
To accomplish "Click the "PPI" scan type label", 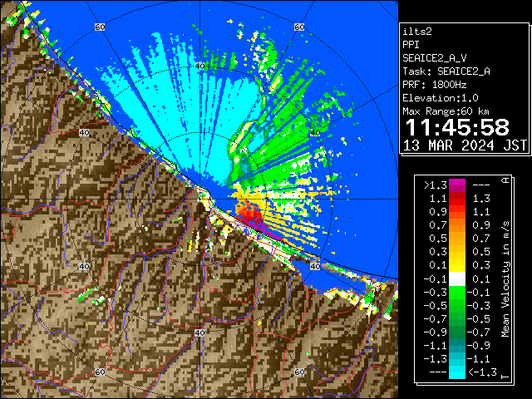I will click(x=411, y=45).
